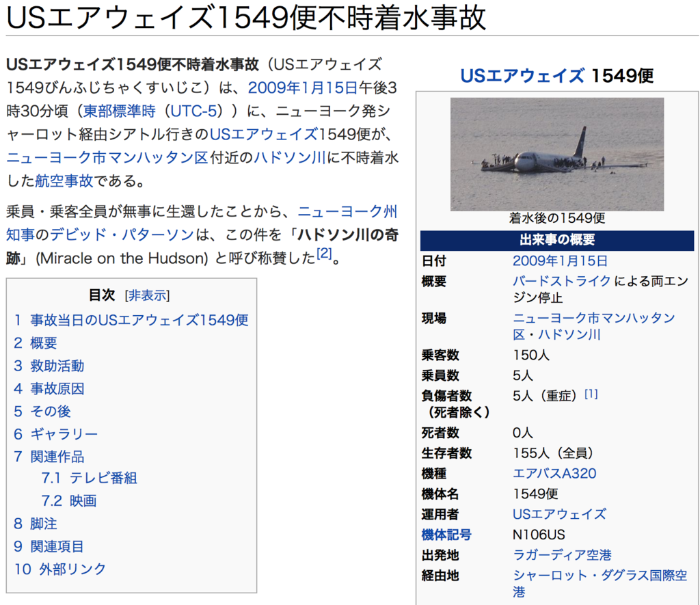Jump to subsection 7.2 映画
700x605 pixels.
click(69, 501)
